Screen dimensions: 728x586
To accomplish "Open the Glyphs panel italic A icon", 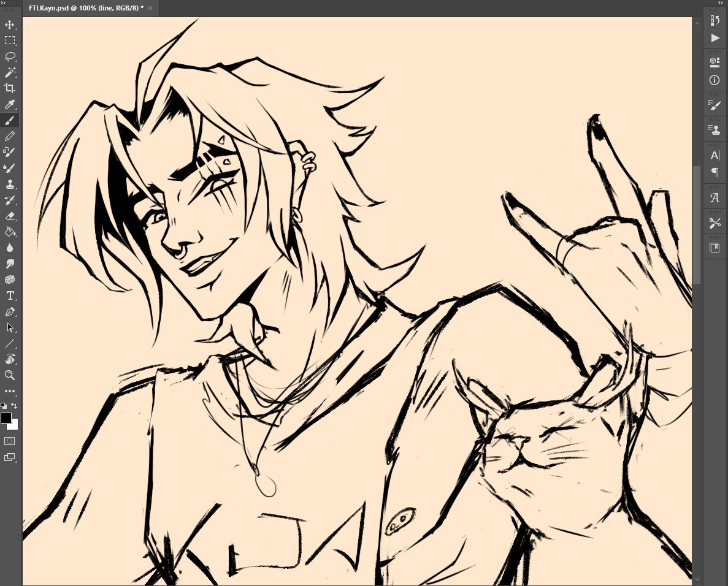I will [715, 197].
